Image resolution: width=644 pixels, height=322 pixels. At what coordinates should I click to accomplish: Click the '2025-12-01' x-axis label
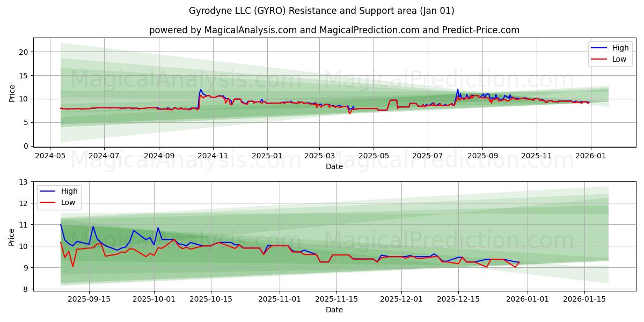click(x=401, y=299)
